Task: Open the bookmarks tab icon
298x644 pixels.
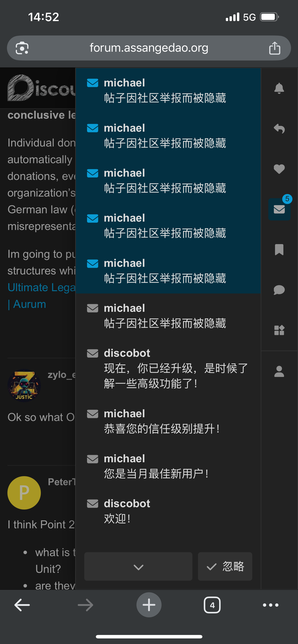Action: pos(279,249)
